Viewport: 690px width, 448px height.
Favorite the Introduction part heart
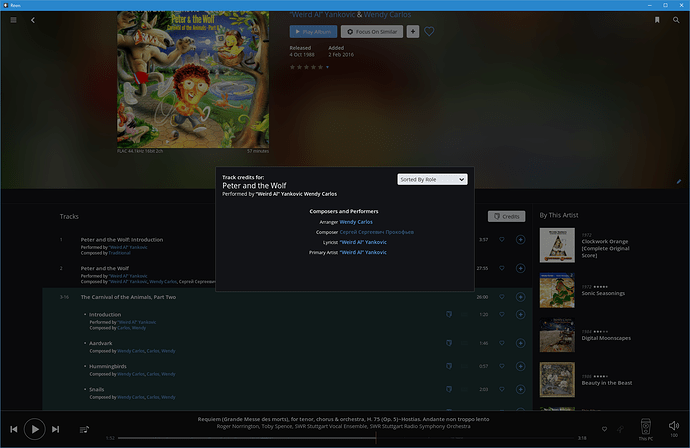pyautogui.click(x=502, y=314)
